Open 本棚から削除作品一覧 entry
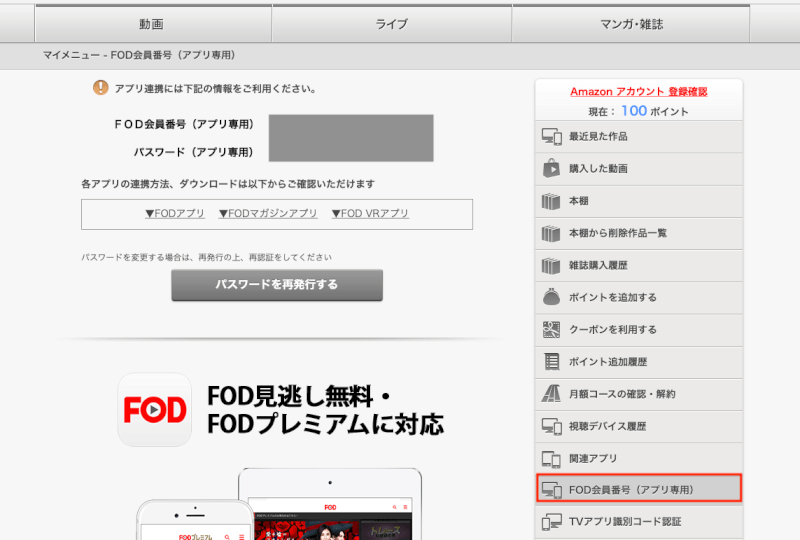The width and height of the screenshot is (800, 540). 639,233
